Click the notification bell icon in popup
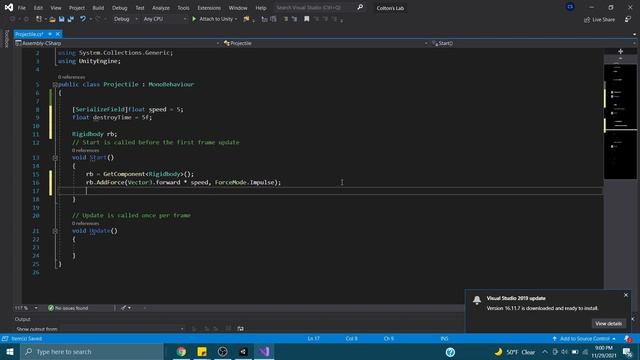The image size is (640, 360). [477, 300]
